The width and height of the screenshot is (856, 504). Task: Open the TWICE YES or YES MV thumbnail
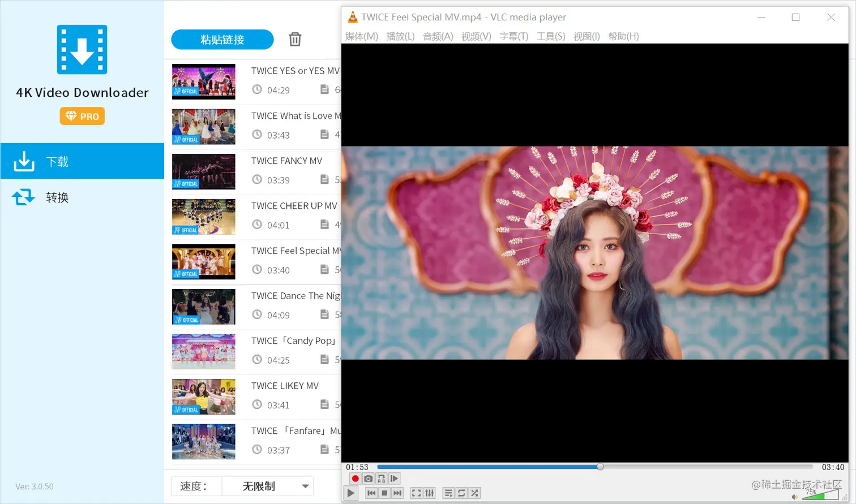204,81
